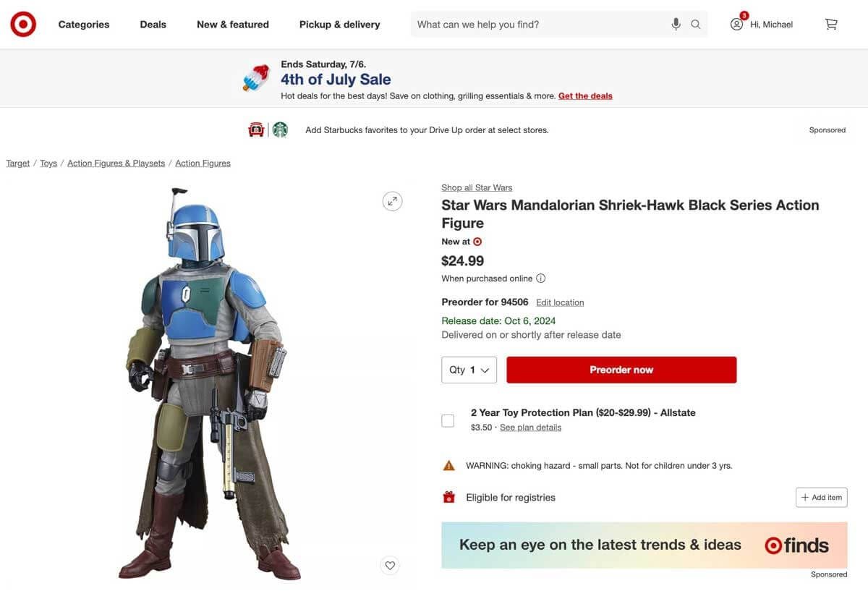
Task: Open 'Shop all Star Wars' link
Action: (476, 187)
